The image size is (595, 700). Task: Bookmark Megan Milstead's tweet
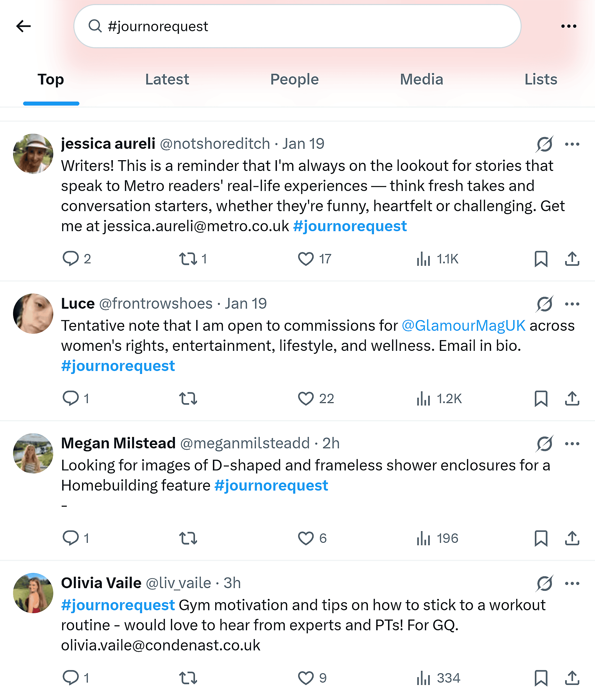tap(541, 538)
